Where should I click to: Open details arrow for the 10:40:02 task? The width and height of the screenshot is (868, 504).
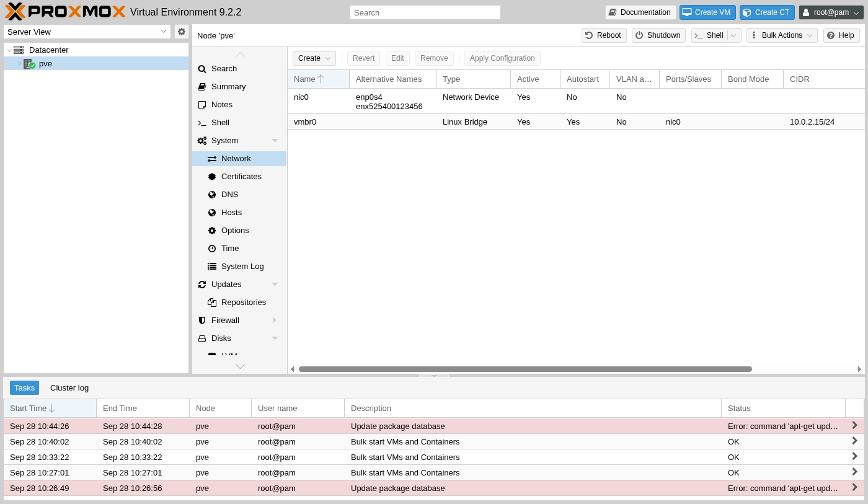[x=854, y=441]
